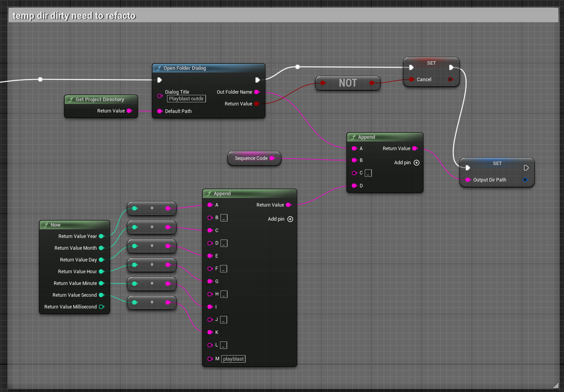Edit the Playblast outdir dialog title field

(186, 99)
